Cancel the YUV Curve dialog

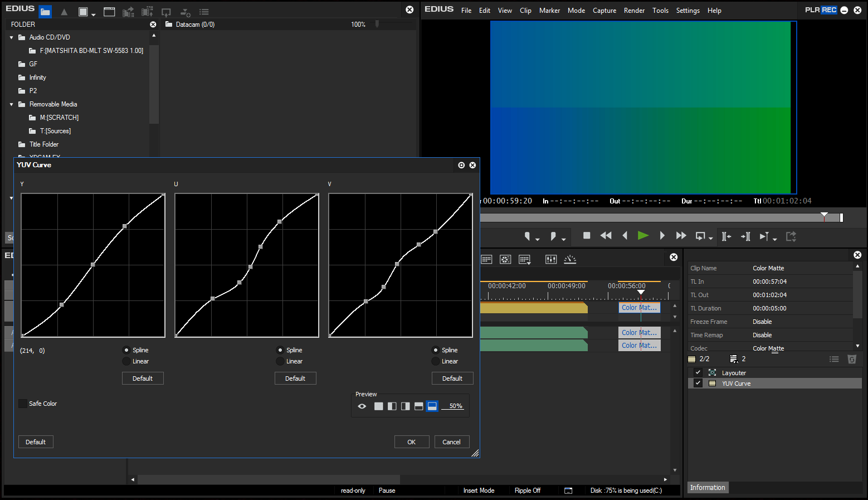point(452,442)
